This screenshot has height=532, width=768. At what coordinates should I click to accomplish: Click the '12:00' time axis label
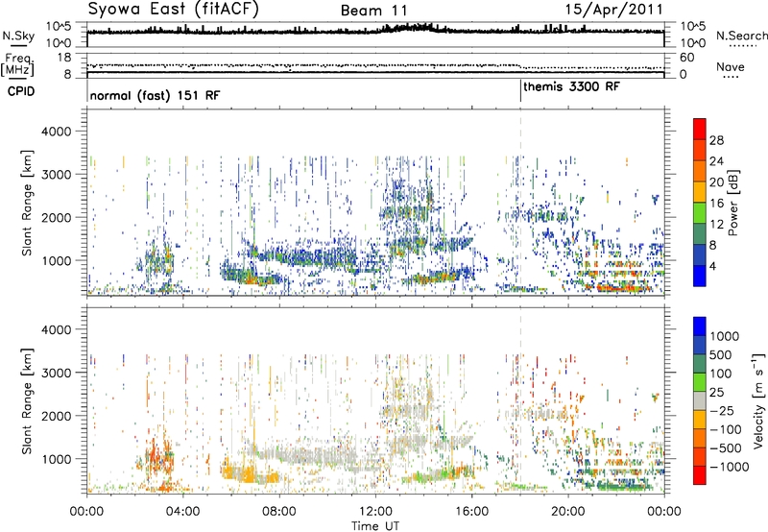[x=375, y=512]
